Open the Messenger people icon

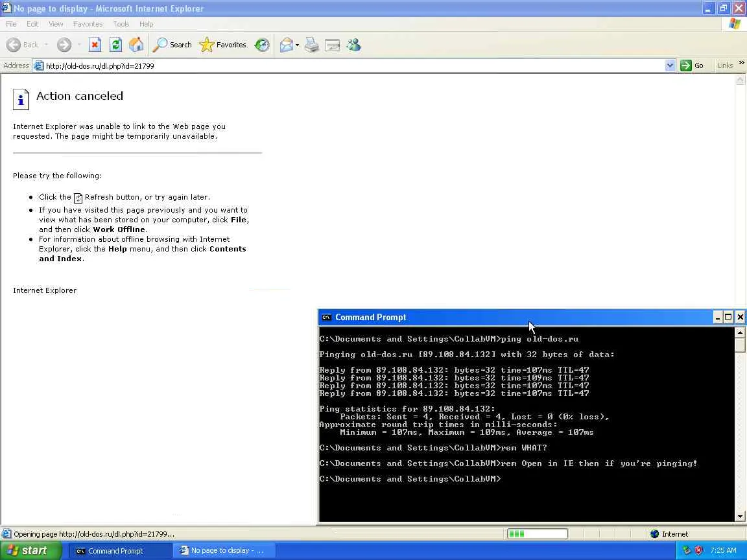point(353,45)
